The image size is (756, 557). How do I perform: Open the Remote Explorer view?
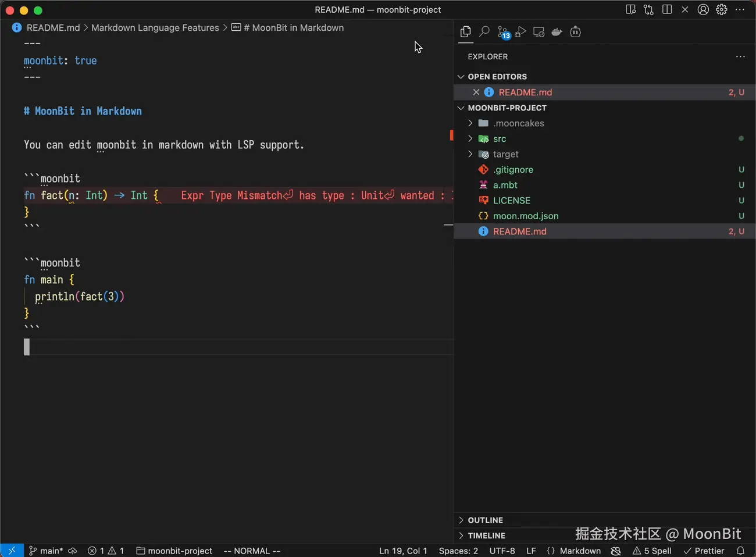pos(539,32)
